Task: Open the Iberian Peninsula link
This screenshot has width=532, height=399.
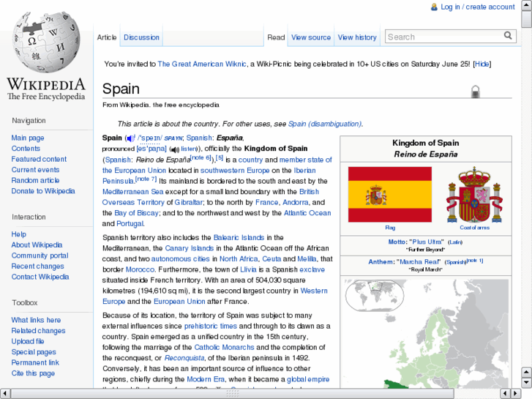Action: 304,170
